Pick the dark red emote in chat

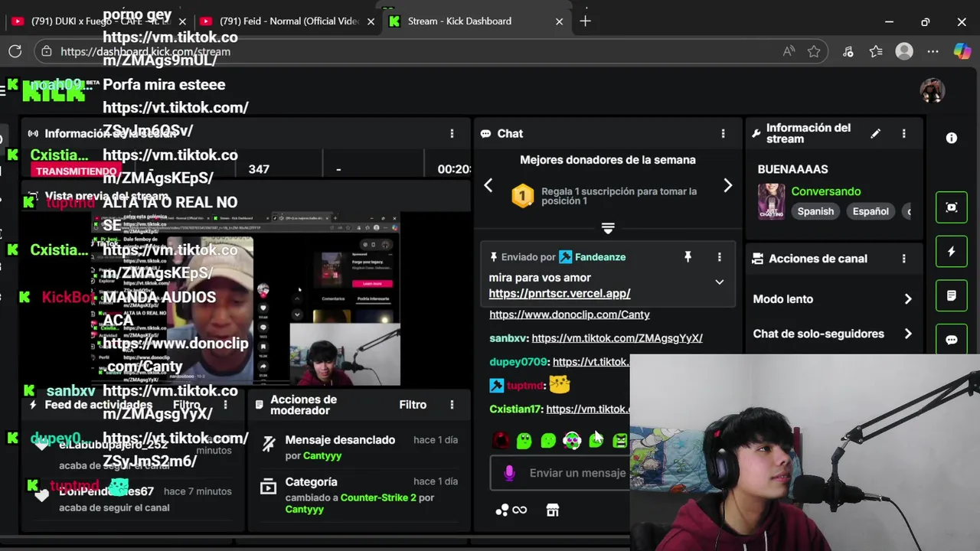501,440
